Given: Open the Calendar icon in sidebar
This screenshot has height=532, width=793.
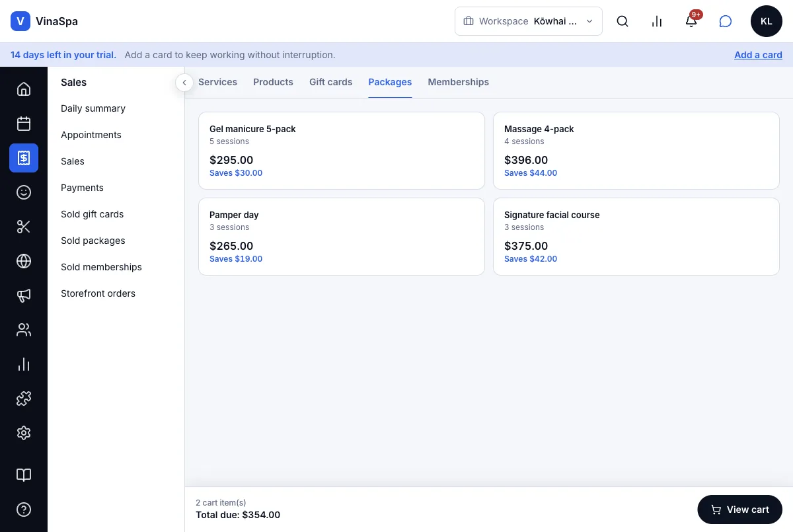Looking at the screenshot, I should [24, 124].
